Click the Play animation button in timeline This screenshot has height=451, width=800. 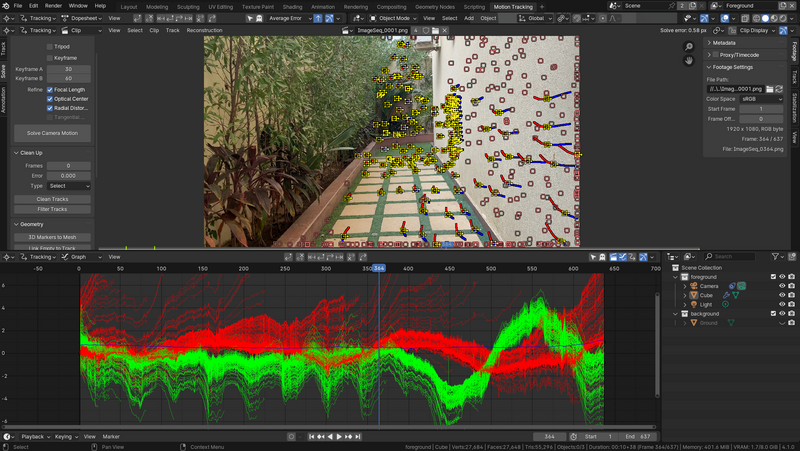pos(340,437)
